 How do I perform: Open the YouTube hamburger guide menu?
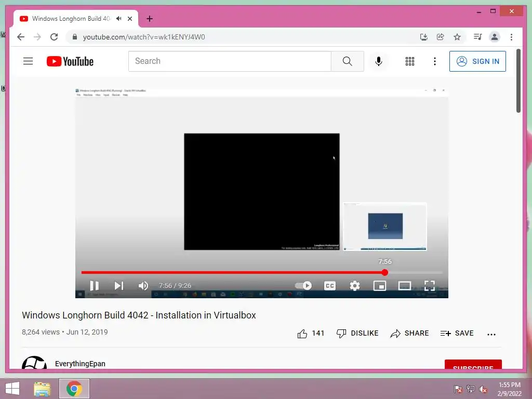28,61
